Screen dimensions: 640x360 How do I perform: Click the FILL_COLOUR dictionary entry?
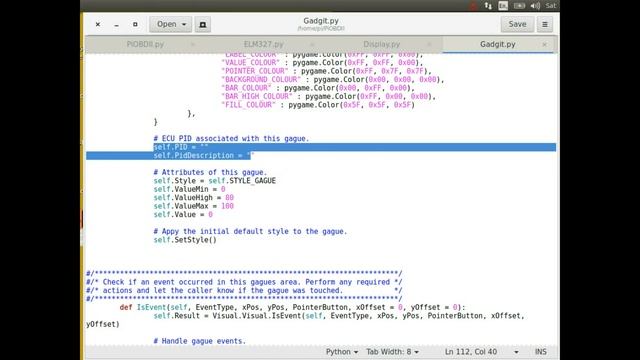point(318,105)
